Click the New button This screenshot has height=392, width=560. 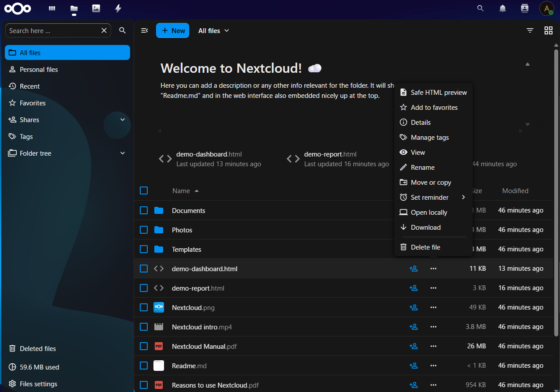coord(172,30)
